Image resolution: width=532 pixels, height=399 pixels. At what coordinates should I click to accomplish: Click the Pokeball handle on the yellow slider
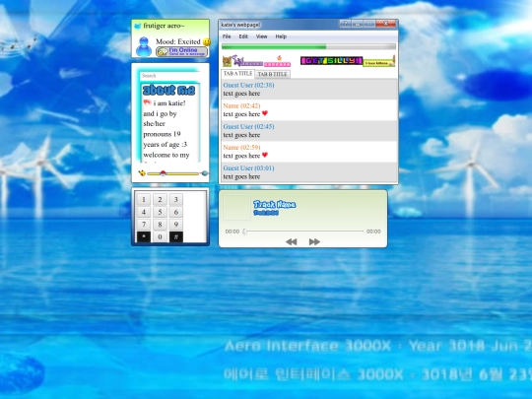coord(163,173)
